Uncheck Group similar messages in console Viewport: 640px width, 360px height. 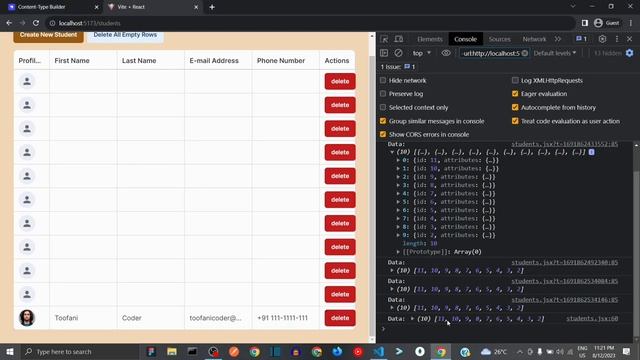click(x=383, y=121)
